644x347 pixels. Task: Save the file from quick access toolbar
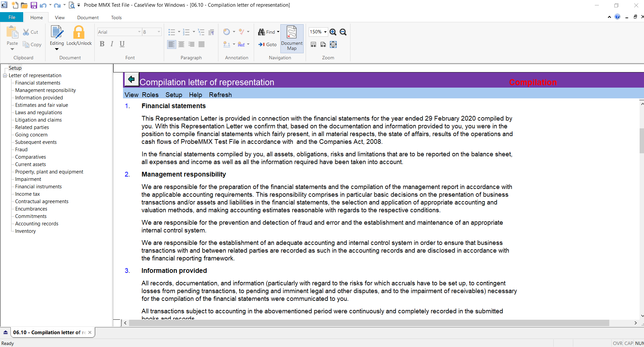[34, 5]
